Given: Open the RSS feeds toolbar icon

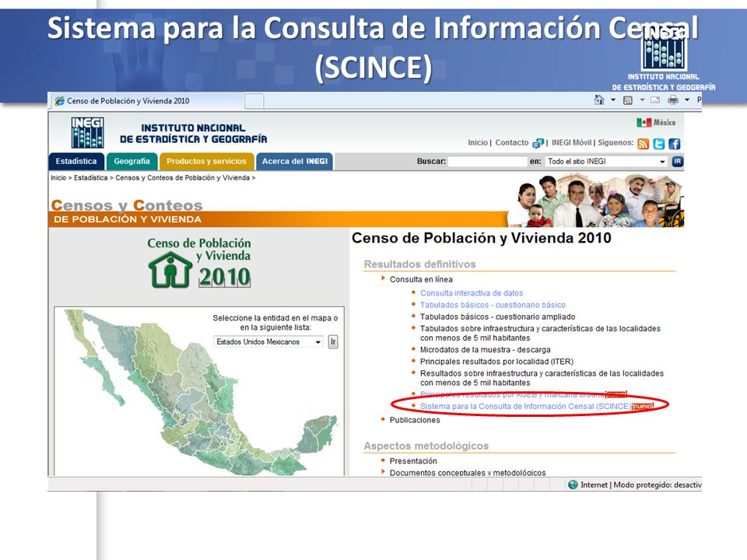Looking at the screenshot, I should click(628, 100).
